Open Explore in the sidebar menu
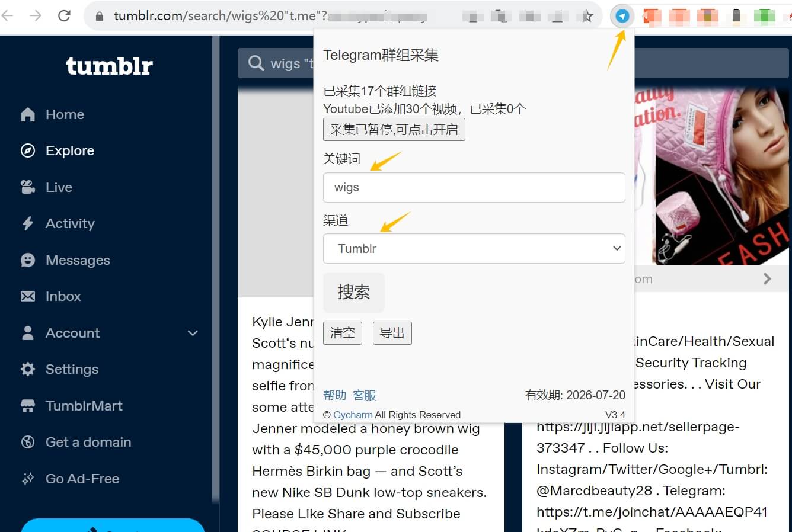Viewport: 792px width, 532px height. [70, 150]
